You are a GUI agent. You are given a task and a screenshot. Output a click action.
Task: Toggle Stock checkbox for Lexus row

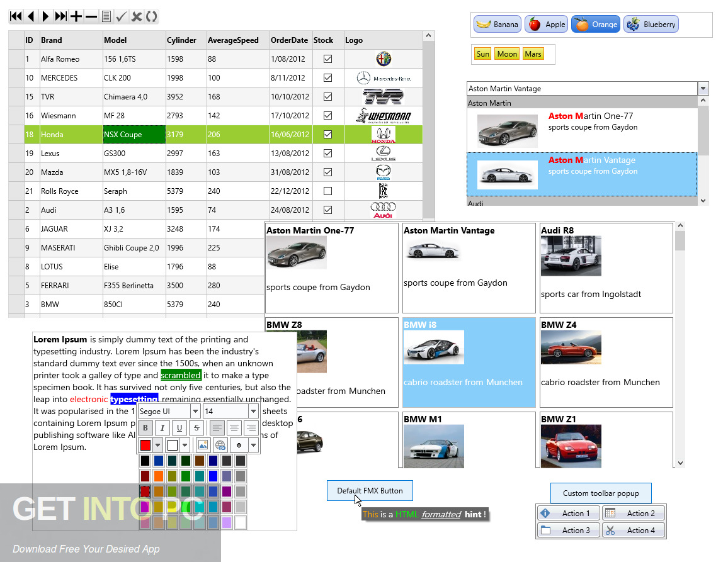tap(327, 153)
